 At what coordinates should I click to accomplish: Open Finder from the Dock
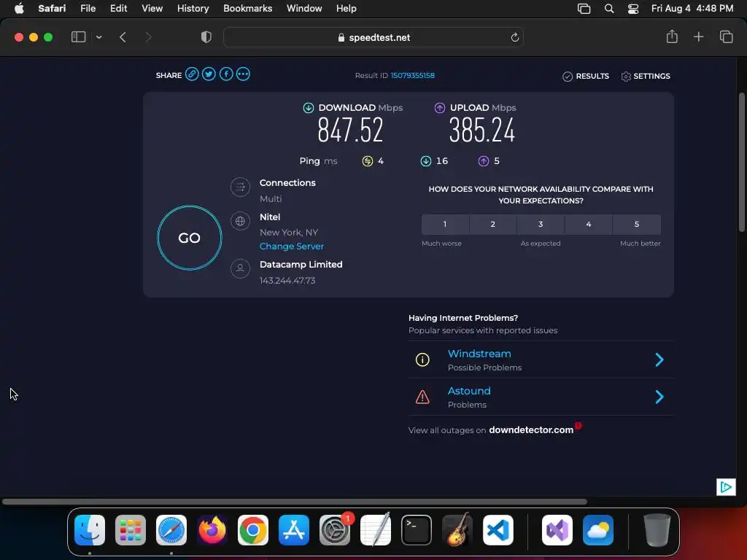[x=90, y=530]
